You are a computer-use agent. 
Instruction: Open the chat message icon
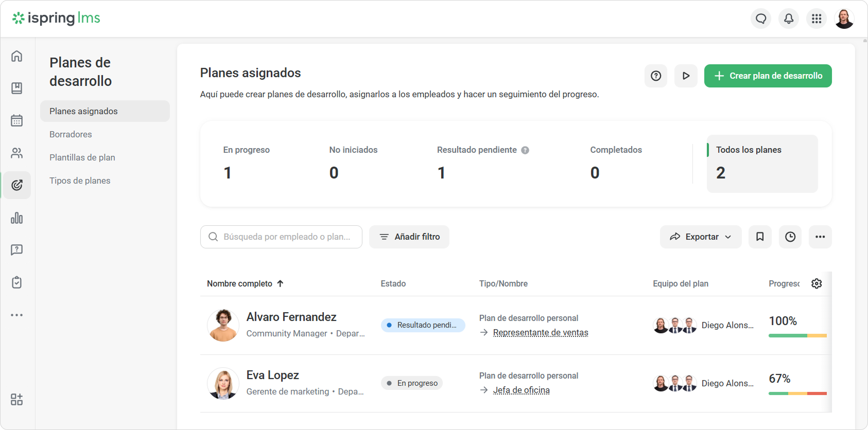coord(761,19)
